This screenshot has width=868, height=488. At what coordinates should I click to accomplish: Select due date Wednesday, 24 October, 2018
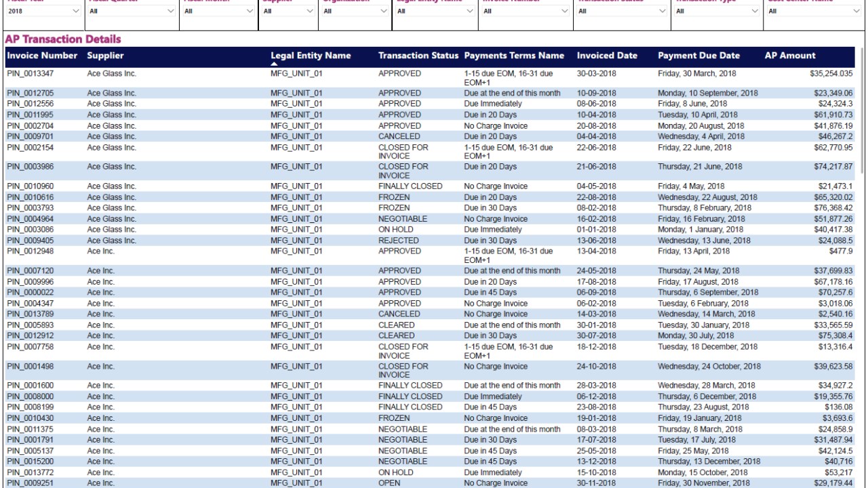tap(709, 366)
